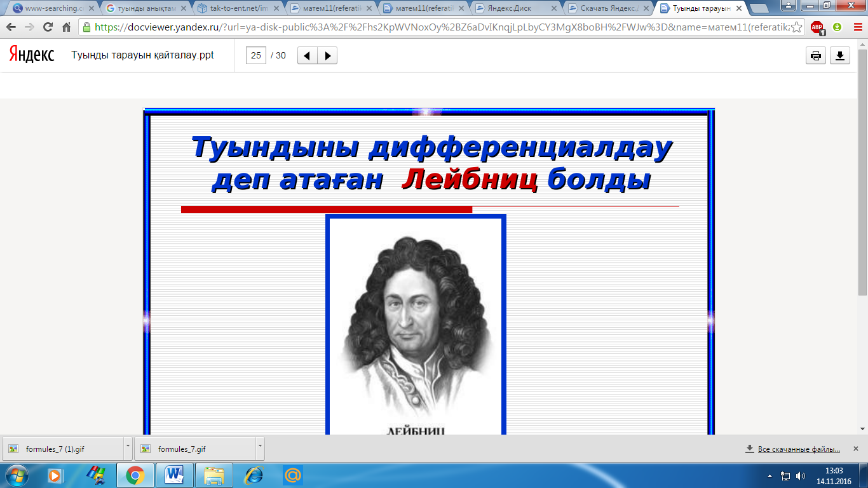Launch Internet Explorer from the taskbar
Viewport: 868px width, 488px height.
[x=254, y=475]
